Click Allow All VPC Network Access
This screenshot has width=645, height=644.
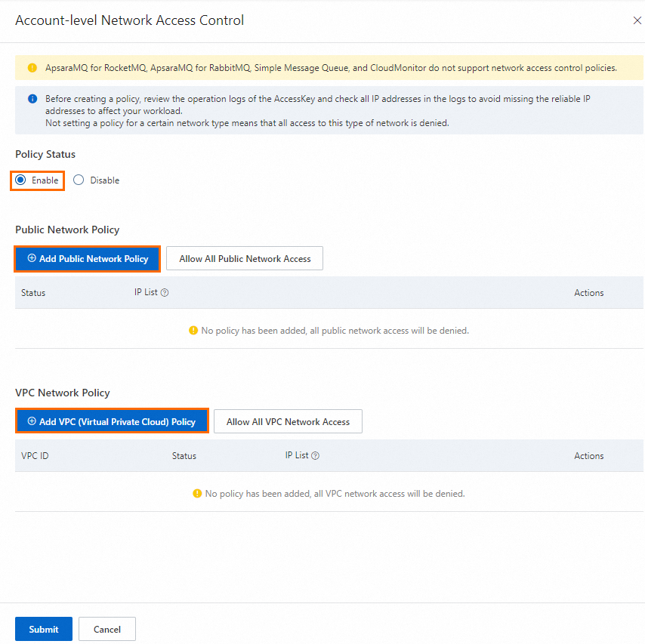[x=288, y=422]
